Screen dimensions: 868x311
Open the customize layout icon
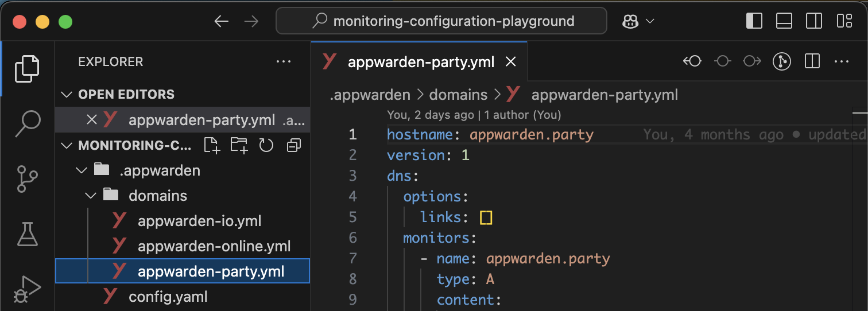point(844,21)
